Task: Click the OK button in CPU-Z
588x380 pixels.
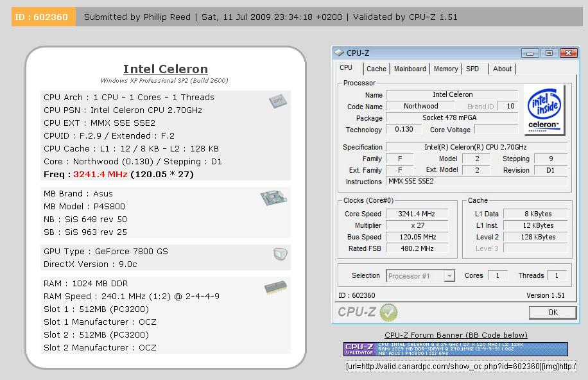Action: [x=553, y=313]
